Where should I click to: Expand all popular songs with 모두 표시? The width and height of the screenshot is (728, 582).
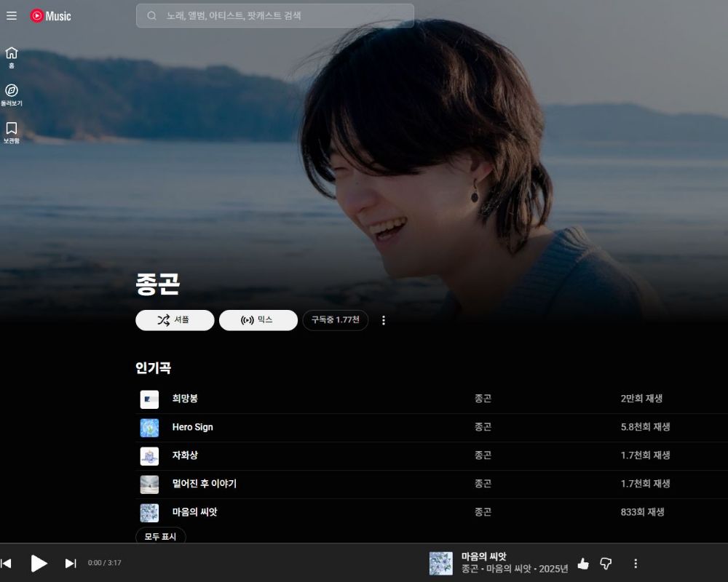tap(161, 536)
